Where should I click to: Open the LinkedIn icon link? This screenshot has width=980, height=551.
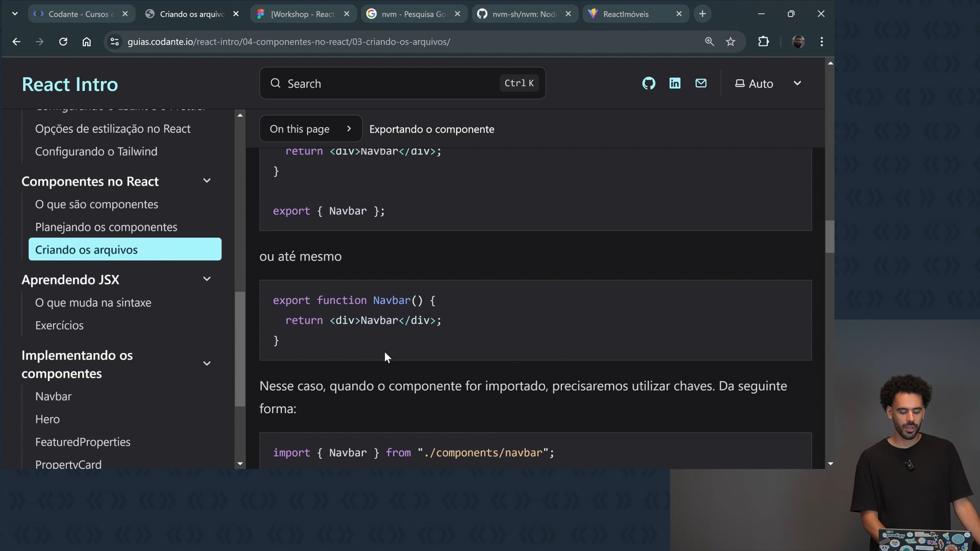(675, 83)
